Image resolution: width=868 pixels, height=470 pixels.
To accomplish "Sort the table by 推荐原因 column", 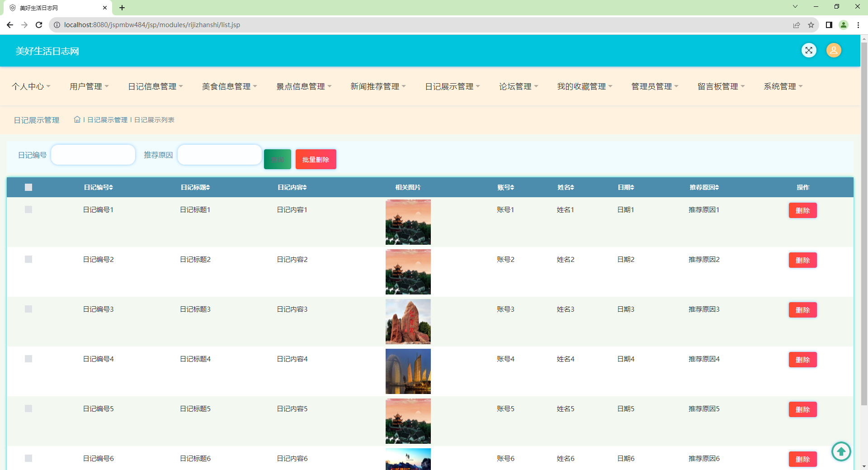I will [x=703, y=187].
